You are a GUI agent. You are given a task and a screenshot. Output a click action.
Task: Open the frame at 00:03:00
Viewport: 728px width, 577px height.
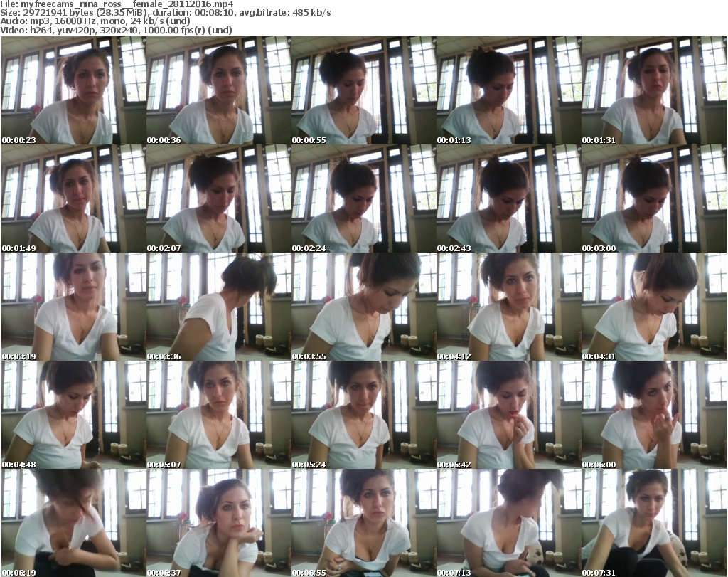(654, 198)
